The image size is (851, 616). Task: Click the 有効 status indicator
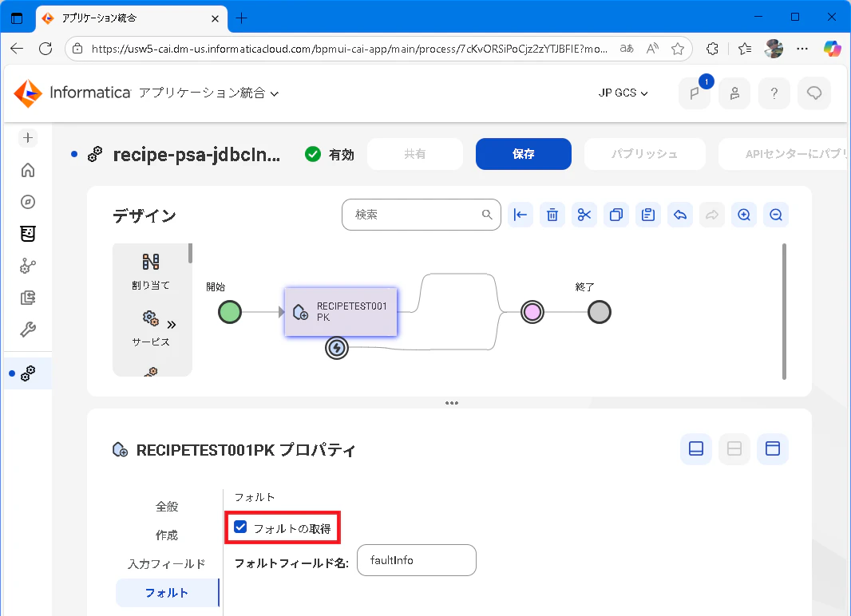pos(330,155)
